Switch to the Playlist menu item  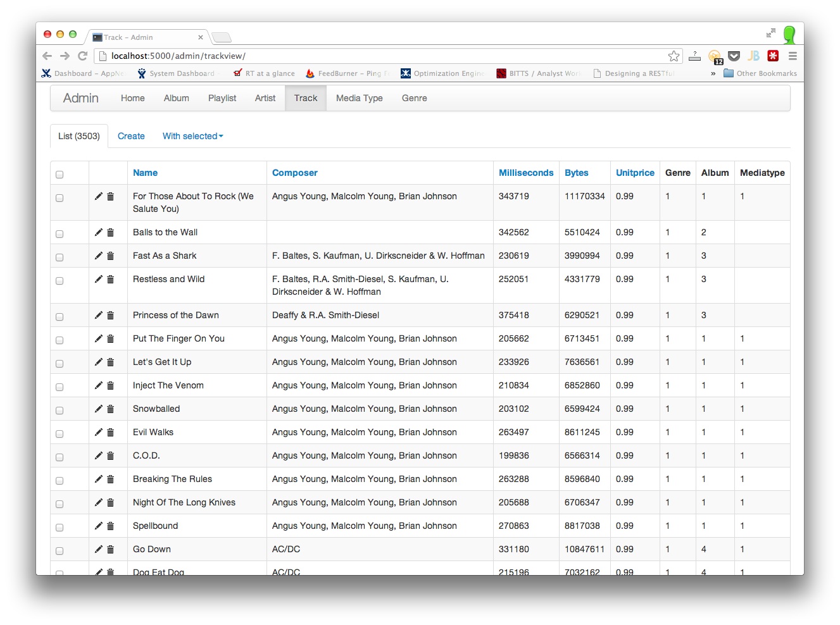(x=222, y=98)
